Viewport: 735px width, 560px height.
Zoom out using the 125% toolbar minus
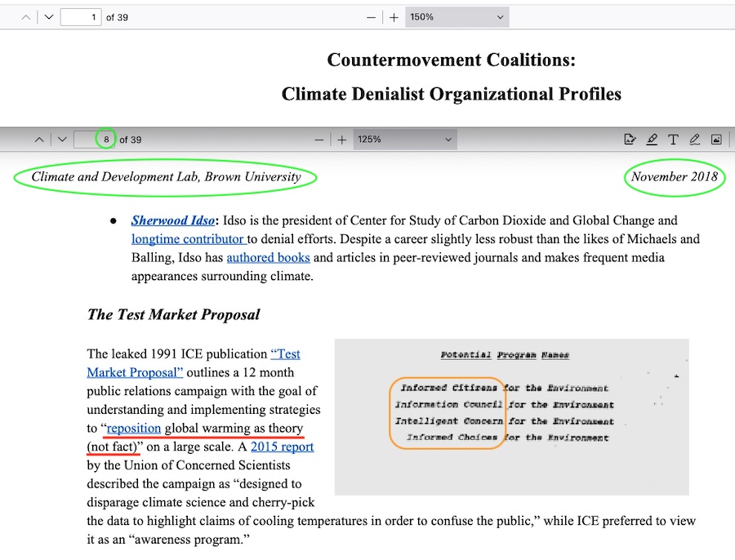point(319,140)
